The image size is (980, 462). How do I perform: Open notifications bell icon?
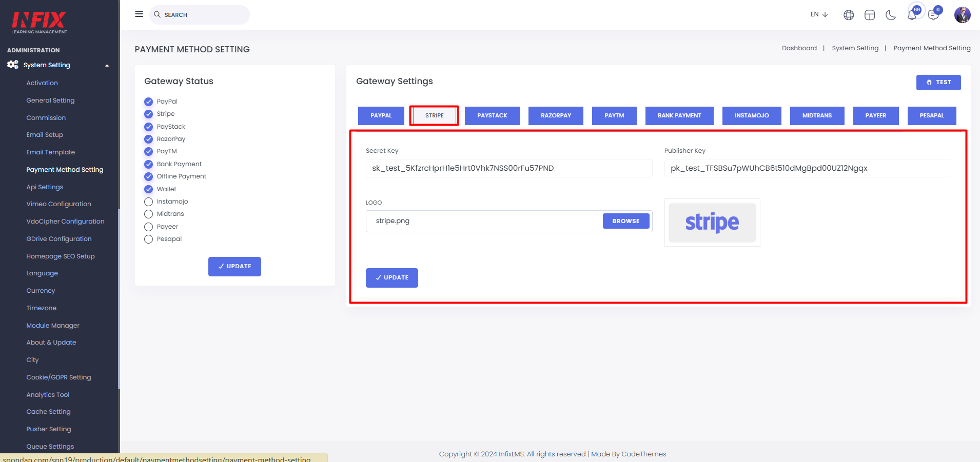point(912,15)
